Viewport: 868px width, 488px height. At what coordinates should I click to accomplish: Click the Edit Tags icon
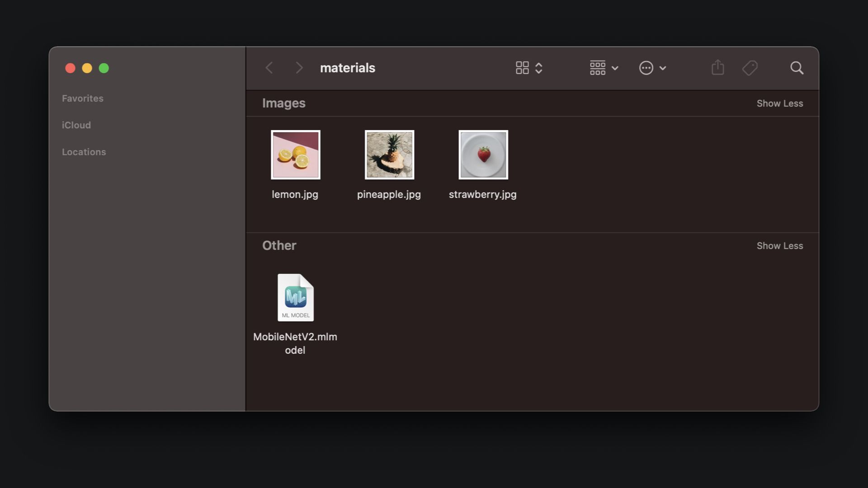[x=750, y=68]
